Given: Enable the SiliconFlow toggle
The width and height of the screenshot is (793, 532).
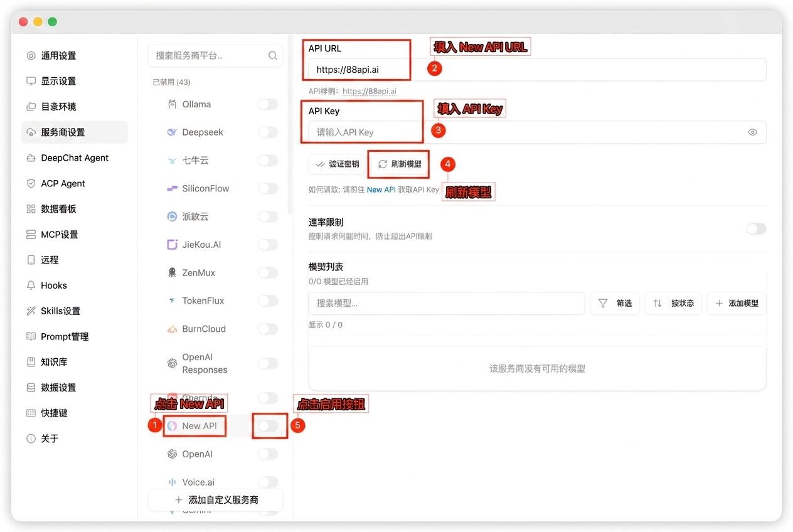Looking at the screenshot, I should (268, 188).
